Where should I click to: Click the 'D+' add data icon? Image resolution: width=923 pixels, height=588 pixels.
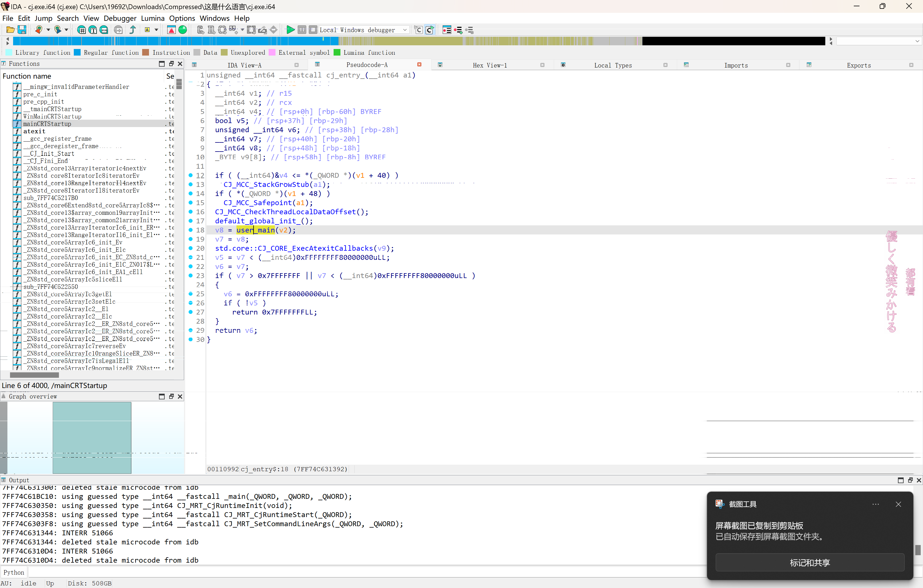coord(211,30)
